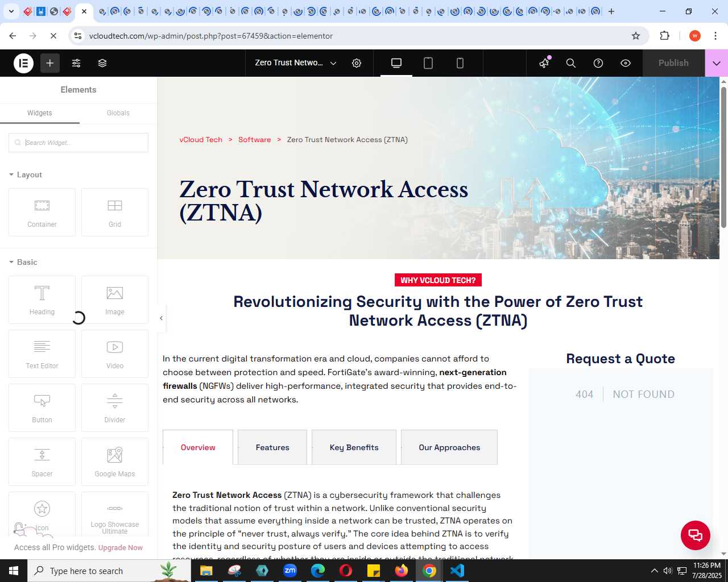Open the Overview tab

(x=198, y=447)
